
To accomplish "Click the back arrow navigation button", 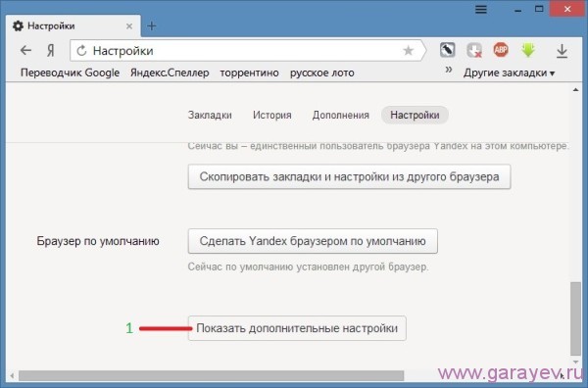I will (25, 50).
